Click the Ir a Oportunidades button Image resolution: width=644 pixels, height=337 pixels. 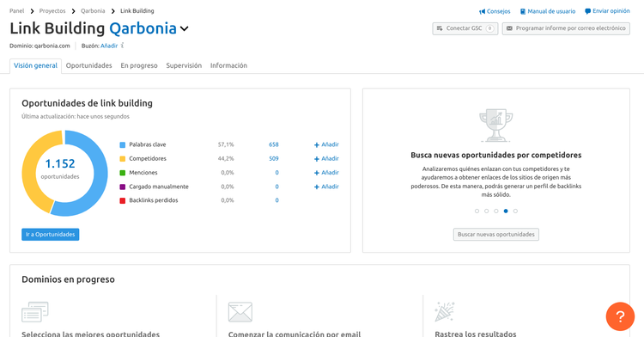coord(50,234)
